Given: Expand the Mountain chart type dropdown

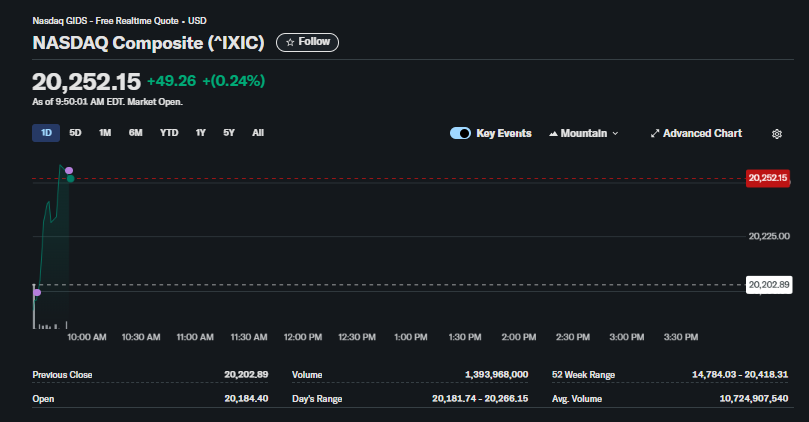Looking at the screenshot, I should [x=584, y=133].
